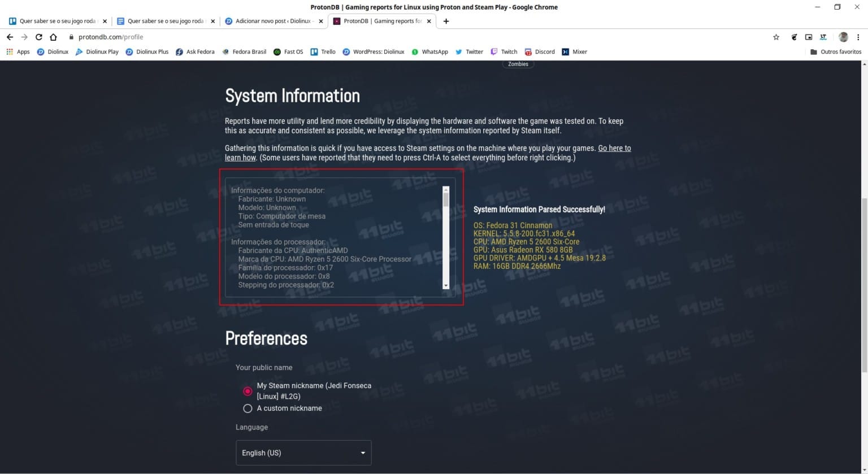Open the Language dropdown English (US)
The image size is (868, 474).
[303, 453]
